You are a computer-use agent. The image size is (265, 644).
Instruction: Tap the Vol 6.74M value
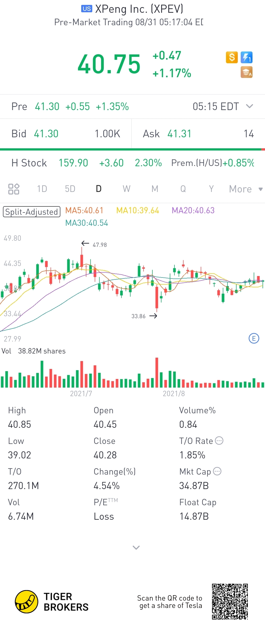21,517
